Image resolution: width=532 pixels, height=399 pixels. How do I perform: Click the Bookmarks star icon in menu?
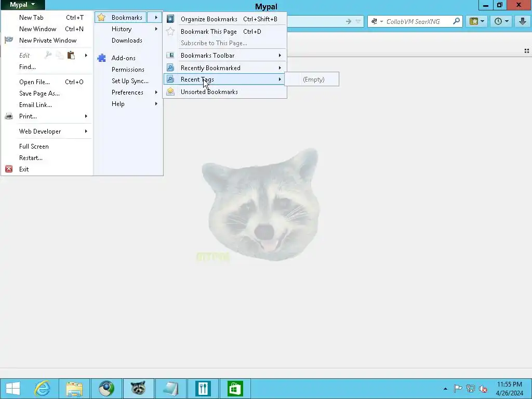click(101, 17)
